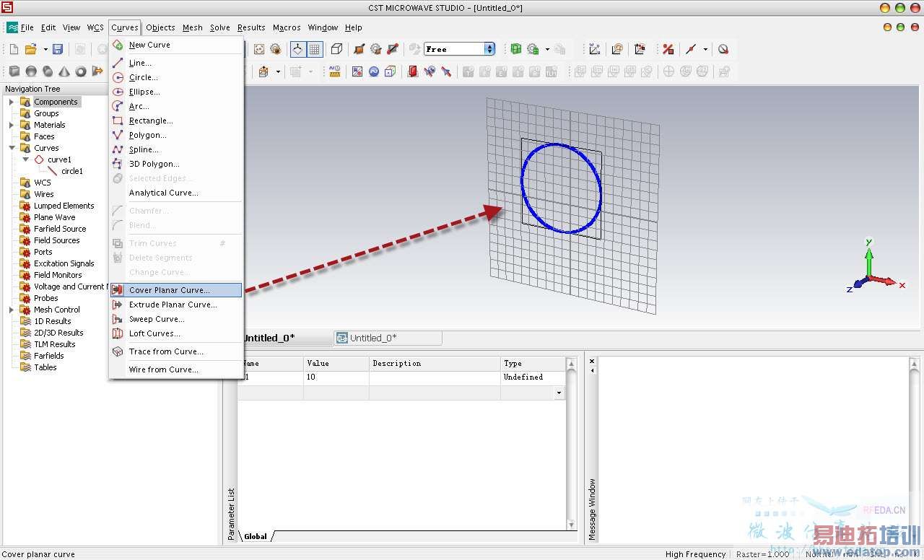Open the Free mode combo box
The image size is (924, 560).
[460, 49]
